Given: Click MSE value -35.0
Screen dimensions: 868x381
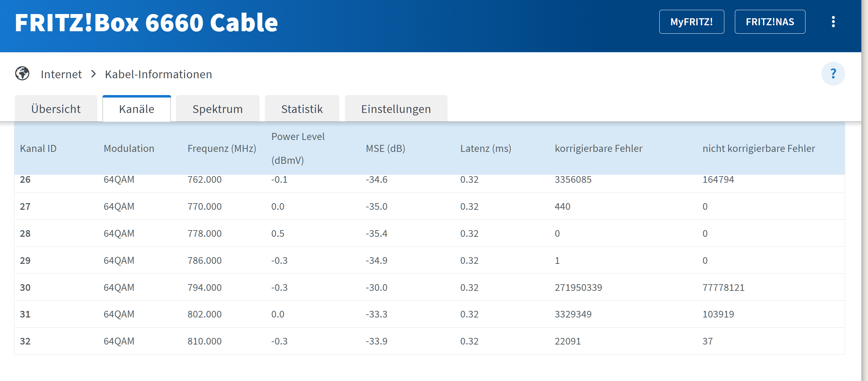Looking at the screenshot, I should (x=377, y=206).
